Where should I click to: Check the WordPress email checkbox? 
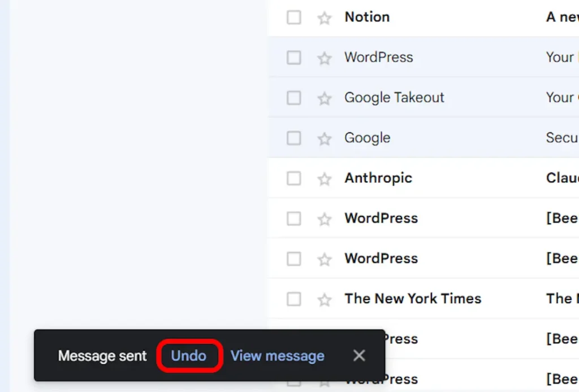tap(293, 57)
